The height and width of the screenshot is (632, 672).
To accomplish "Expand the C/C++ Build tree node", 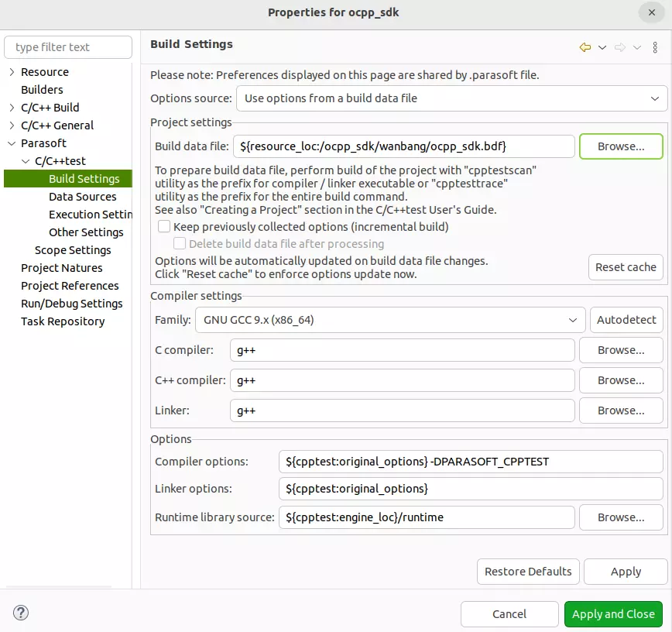I will click(x=12, y=108).
